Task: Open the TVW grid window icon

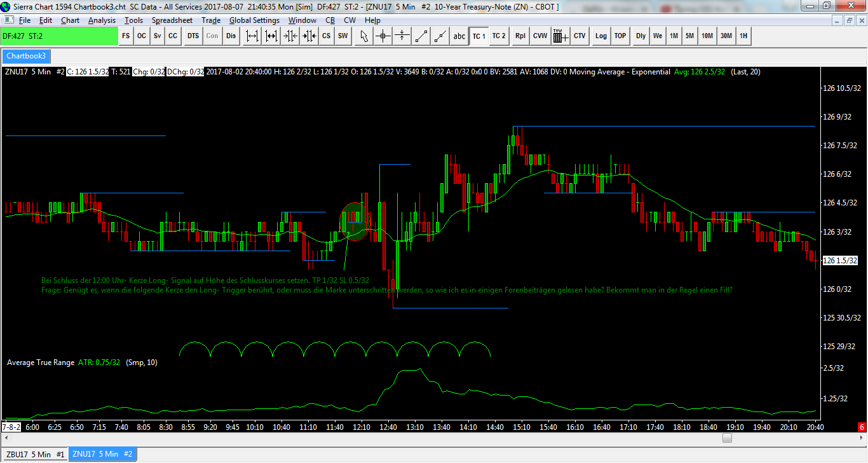Action: pyautogui.click(x=560, y=36)
